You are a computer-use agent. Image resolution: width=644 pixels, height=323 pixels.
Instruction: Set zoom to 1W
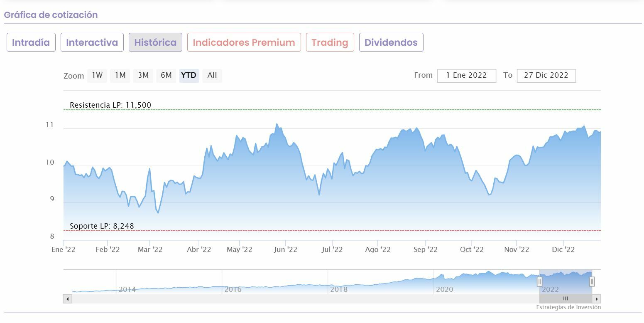[x=97, y=76]
